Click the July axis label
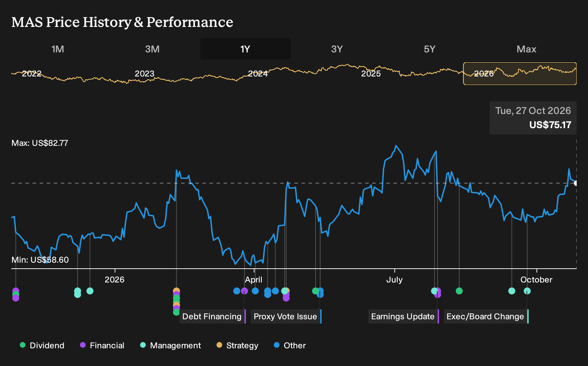 (394, 280)
